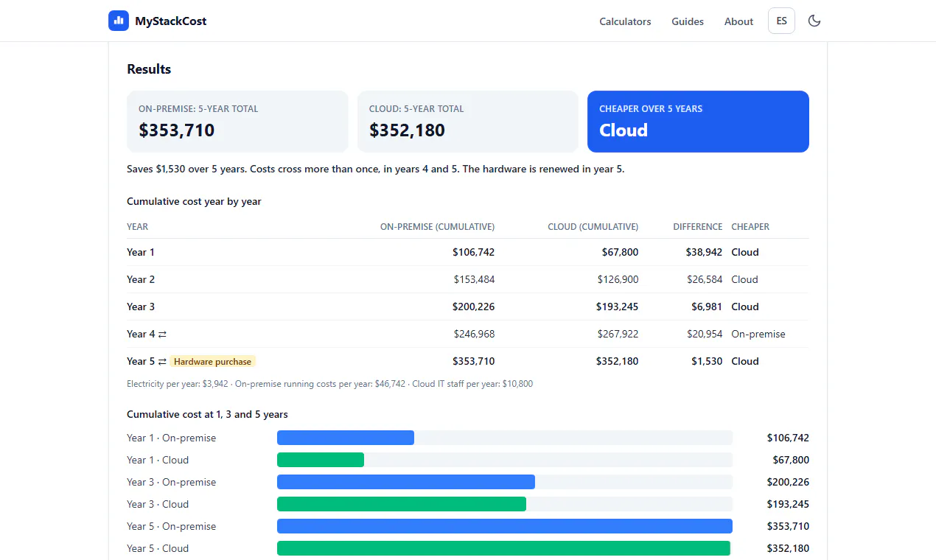Viewport: 936px width, 560px height.
Task: Click the Year 5 Cloud green bar
Action: 503,548
